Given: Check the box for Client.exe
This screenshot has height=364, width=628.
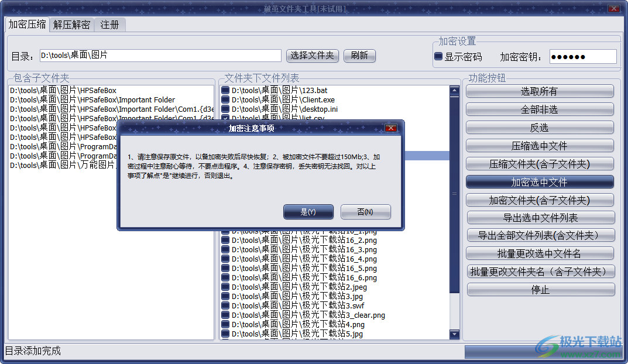Looking at the screenshot, I should pos(225,99).
